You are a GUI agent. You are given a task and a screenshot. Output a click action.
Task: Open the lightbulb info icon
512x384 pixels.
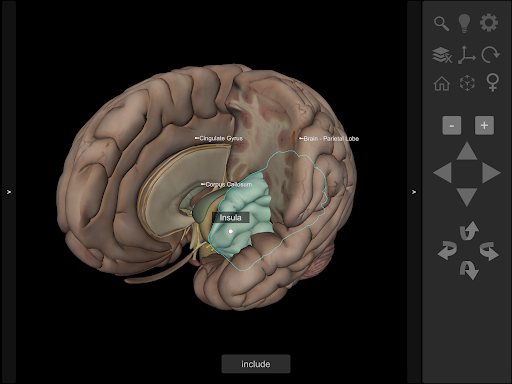click(464, 23)
